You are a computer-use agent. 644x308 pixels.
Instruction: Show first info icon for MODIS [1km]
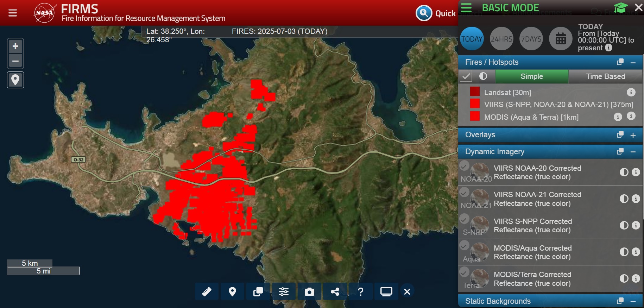click(618, 117)
